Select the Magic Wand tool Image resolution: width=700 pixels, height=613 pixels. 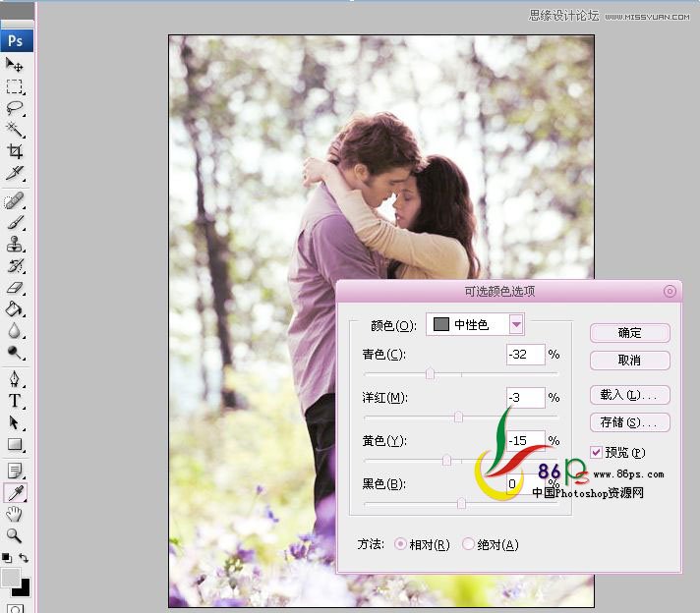click(x=15, y=130)
